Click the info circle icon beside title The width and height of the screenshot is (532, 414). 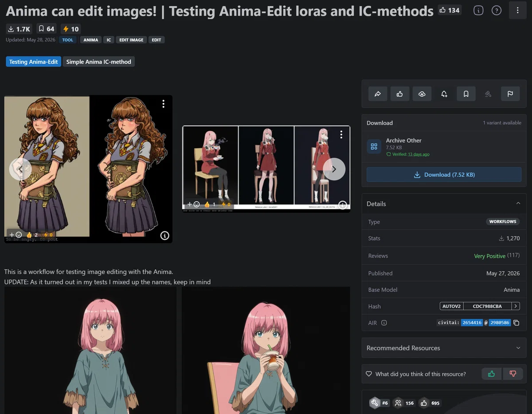478,11
